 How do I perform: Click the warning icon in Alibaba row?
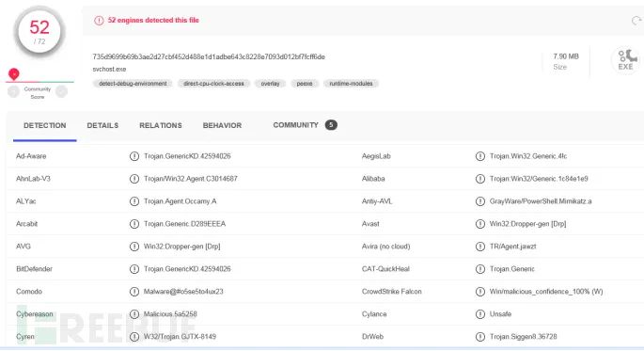click(x=480, y=179)
